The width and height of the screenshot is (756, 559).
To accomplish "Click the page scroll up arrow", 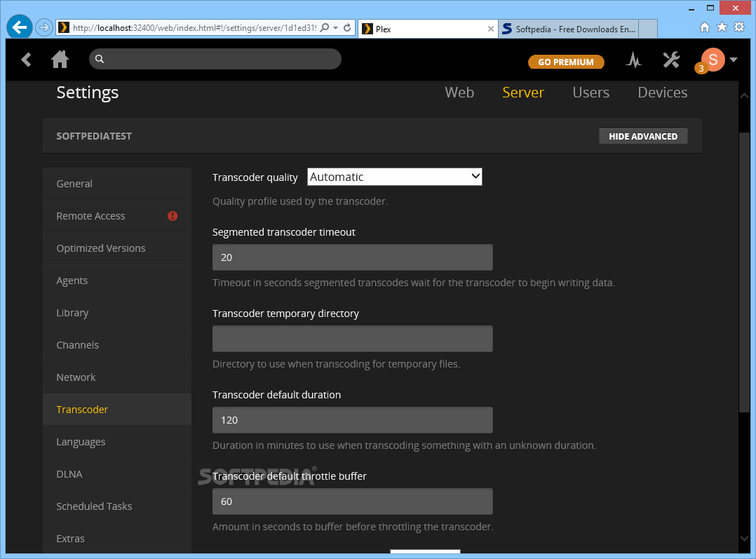I will pyautogui.click(x=745, y=95).
